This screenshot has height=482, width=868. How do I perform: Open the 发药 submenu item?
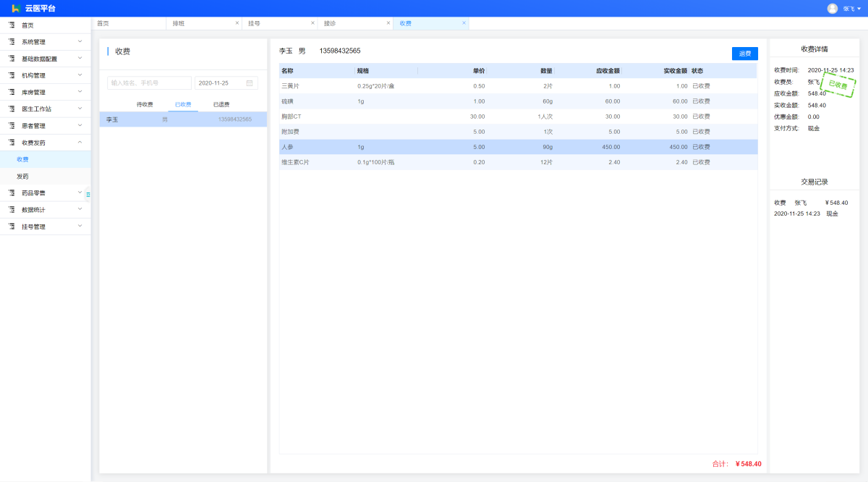tap(23, 177)
